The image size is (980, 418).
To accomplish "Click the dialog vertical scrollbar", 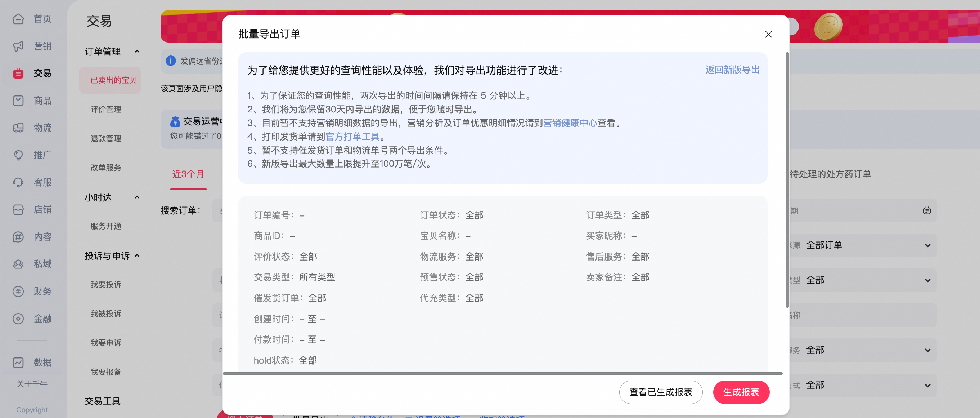I will [x=787, y=180].
